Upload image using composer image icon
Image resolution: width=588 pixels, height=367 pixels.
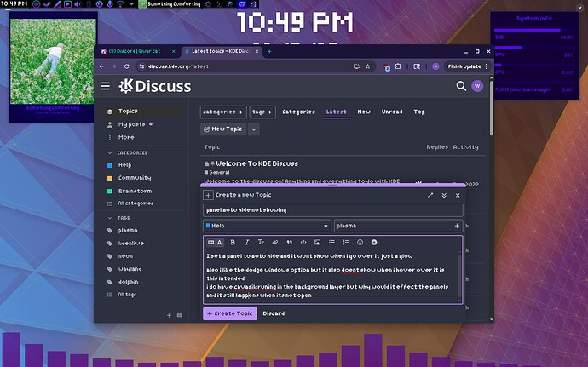(317, 243)
